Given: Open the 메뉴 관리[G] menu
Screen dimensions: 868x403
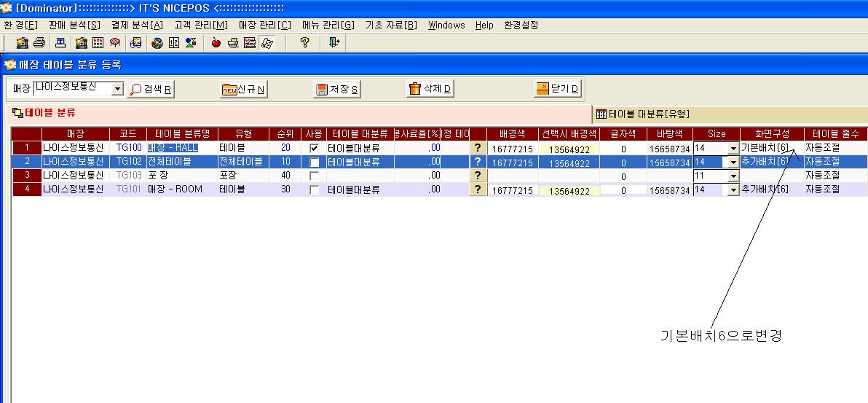Looking at the screenshot, I should point(328,26).
